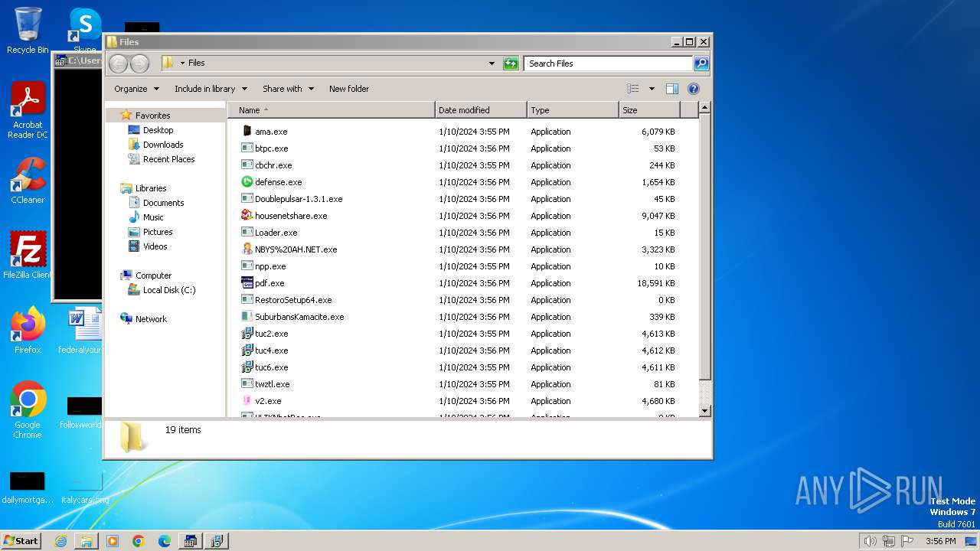Select Music library

(153, 217)
